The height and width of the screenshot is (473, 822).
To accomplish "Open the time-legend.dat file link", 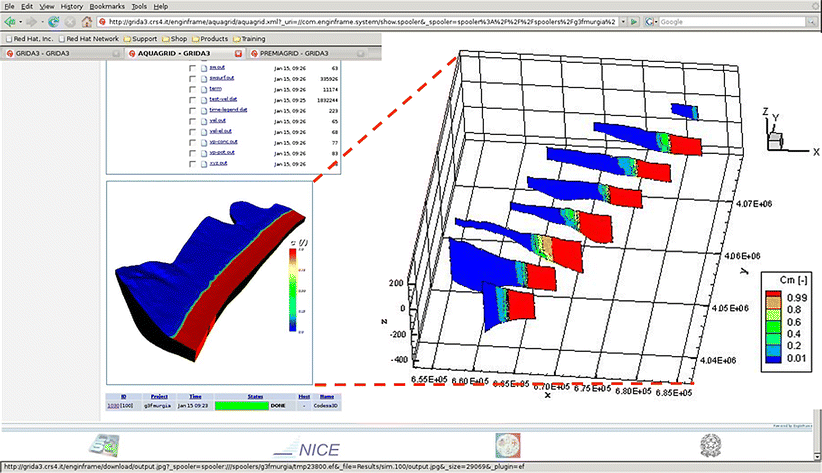I will pyautogui.click(x=228, y=110).
